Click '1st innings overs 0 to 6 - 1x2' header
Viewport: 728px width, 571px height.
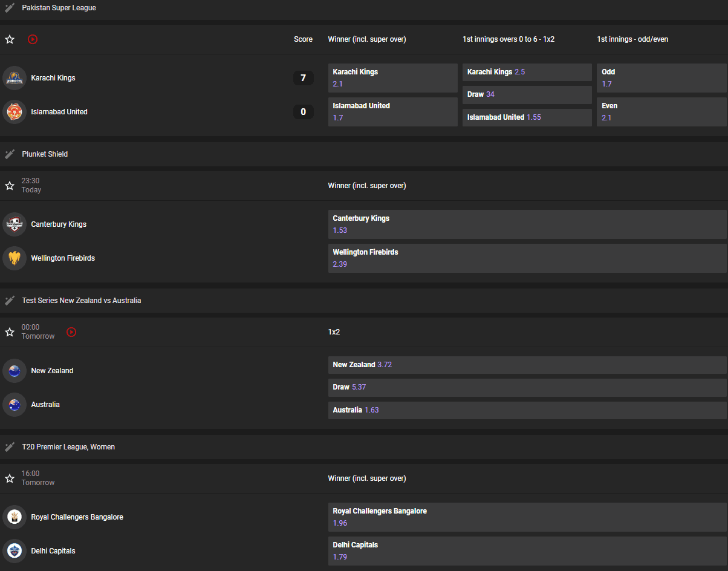point(509,39)
